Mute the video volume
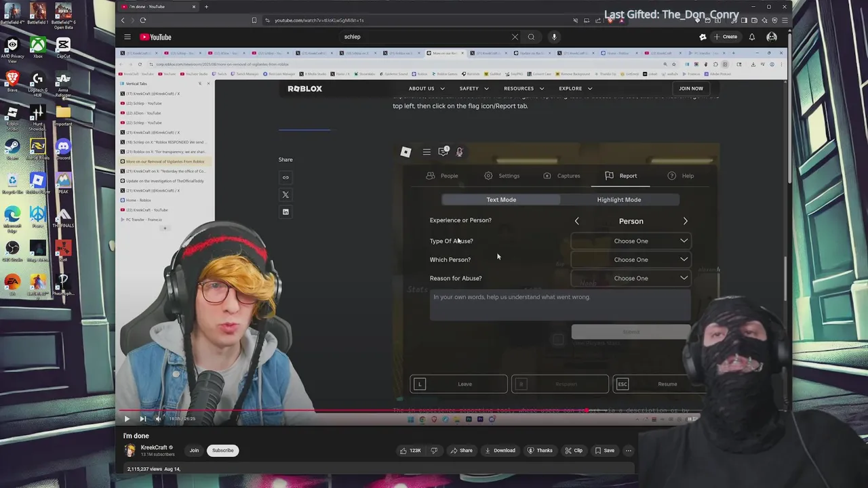 point(158,419)
